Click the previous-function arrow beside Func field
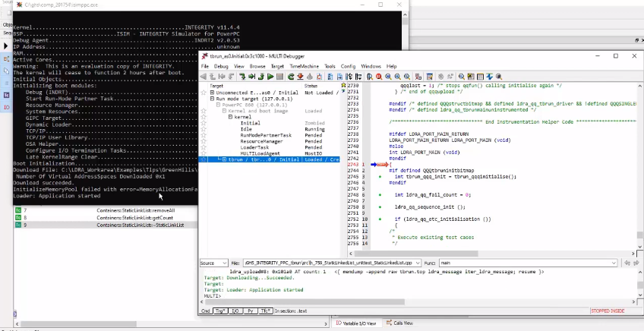644x331 pixels. point(627,263)
